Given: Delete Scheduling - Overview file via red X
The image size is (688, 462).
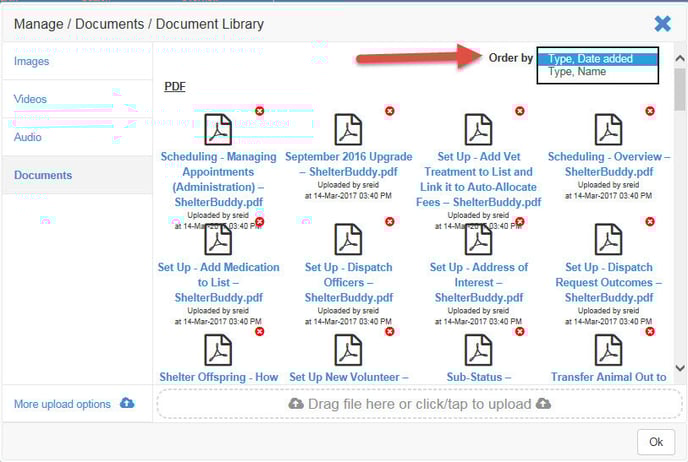Looking at the screenshot, I should 650,110.
